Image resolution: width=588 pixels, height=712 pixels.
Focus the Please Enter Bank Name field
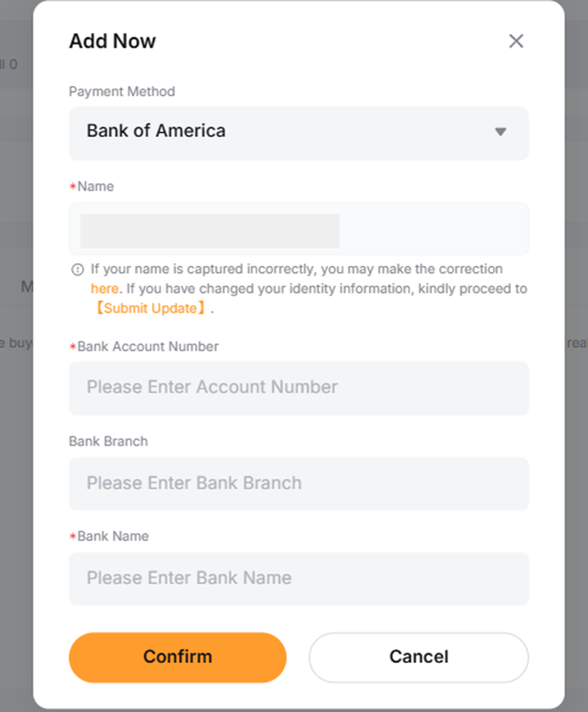click(x=299, y=579)
